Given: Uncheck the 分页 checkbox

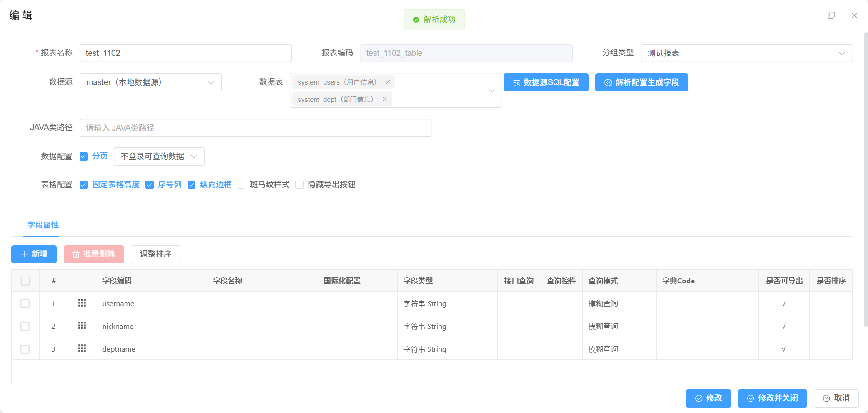Looking at the screenshot, I should (84, 156).
